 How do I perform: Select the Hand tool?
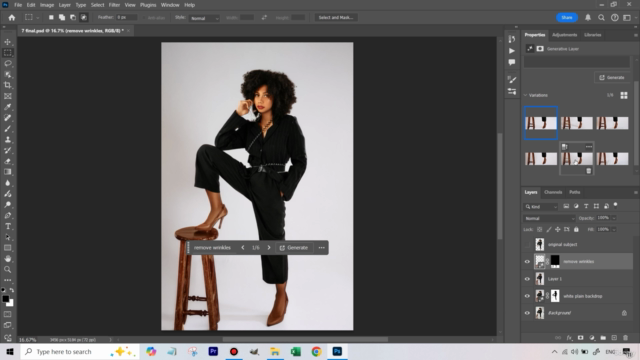[8, 259]
